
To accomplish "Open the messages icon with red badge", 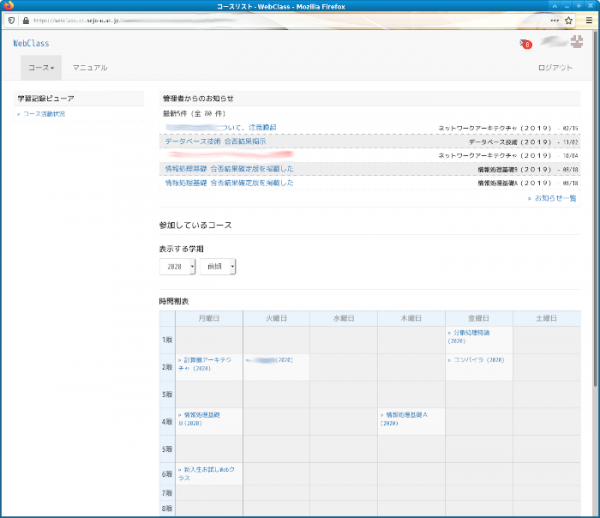I will (525, 44).
